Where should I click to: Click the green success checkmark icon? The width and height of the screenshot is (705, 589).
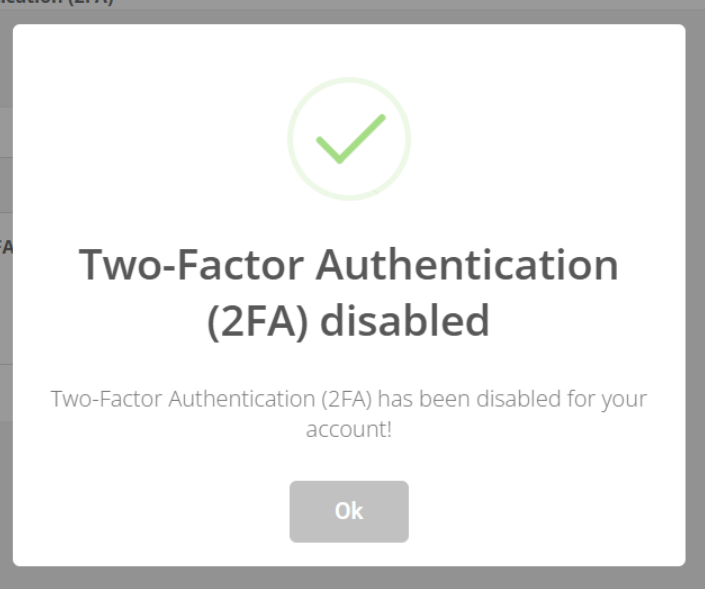349,140
